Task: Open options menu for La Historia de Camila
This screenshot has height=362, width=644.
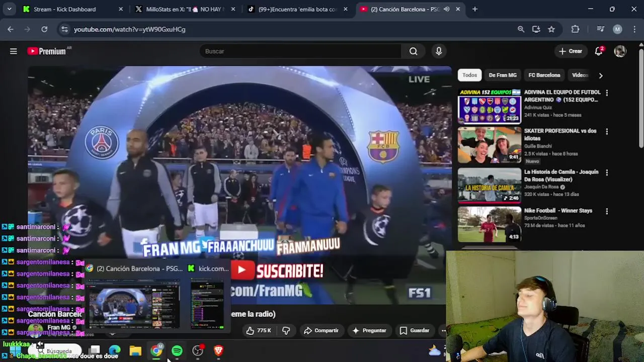Action: pos(607,172)
